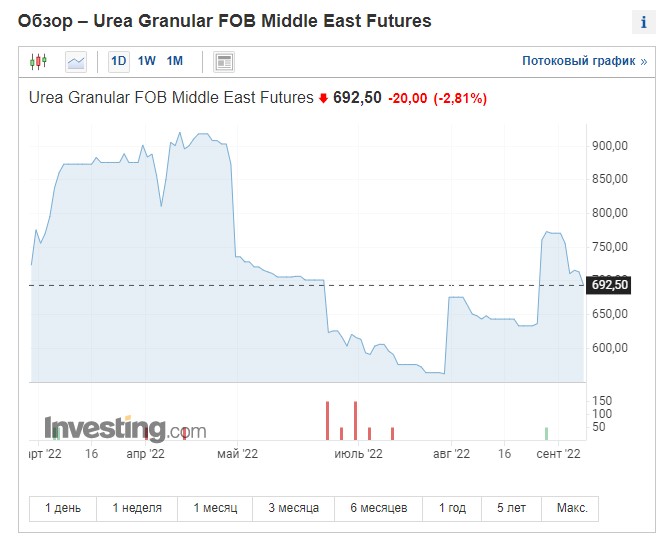Choose the 1 месяц time range
Screen dimensions: 672x542
tap(215, 508)
